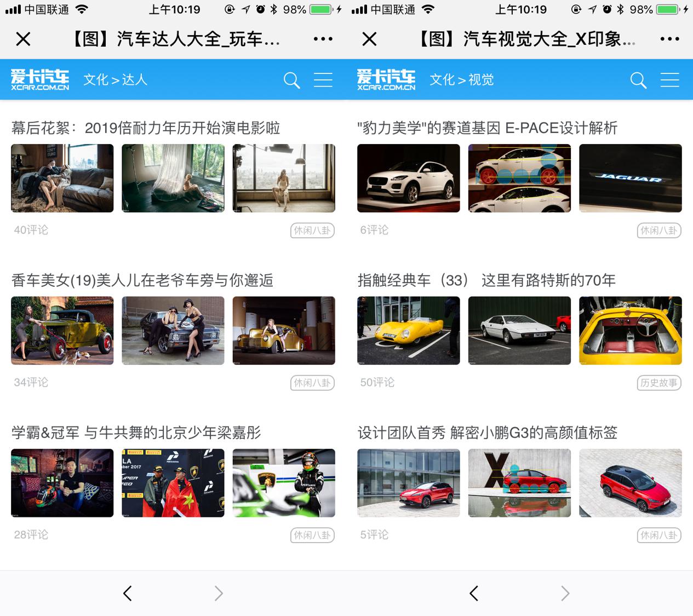Open hamburger menu on the 达人 page
Viewport: 693px width, 616px height.
pos(323,80)
